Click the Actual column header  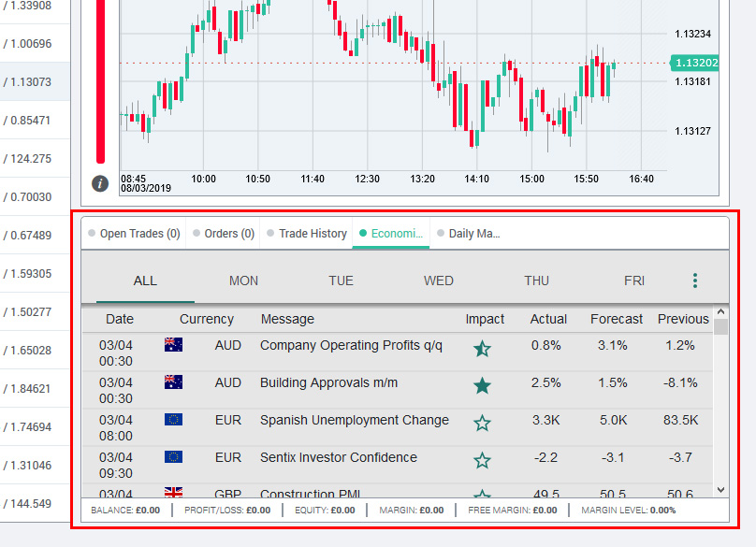tap(548, 319)
